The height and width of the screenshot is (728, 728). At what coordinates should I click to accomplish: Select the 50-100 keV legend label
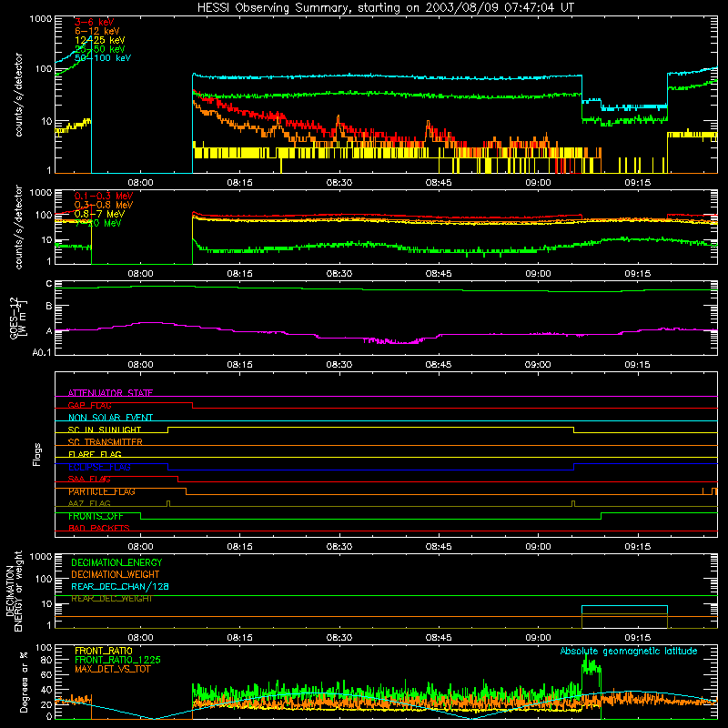(x=103, y=58)
